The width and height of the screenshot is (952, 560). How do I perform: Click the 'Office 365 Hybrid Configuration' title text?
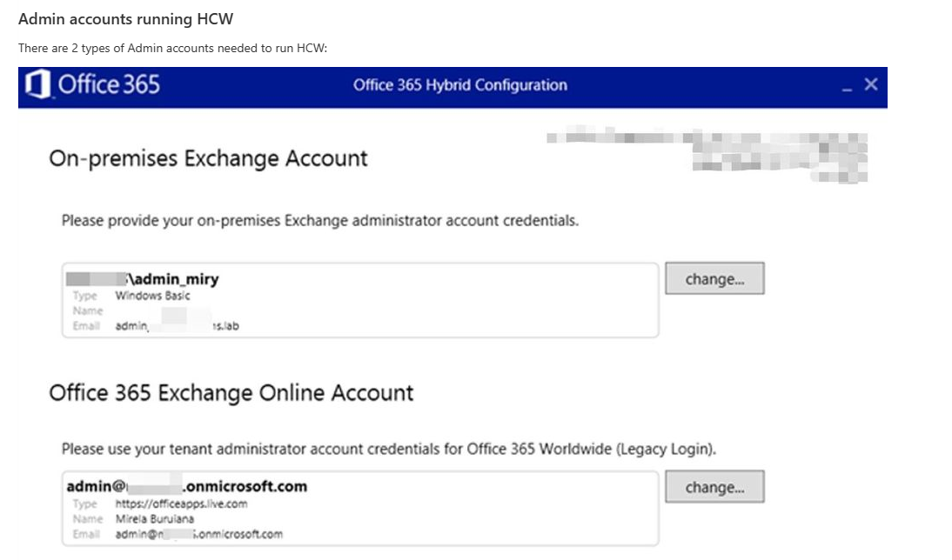tap(460, 85)
